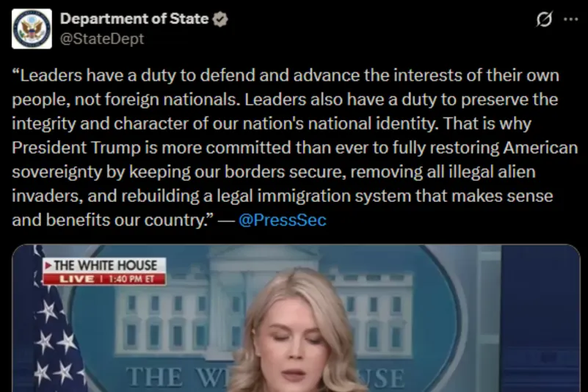
Task: Open the @StateDept handle profile
Action: 102,39
